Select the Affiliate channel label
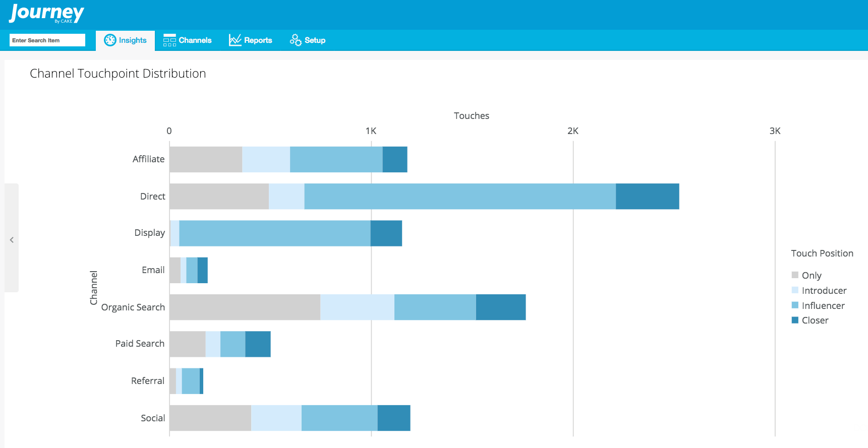Image resolution: width=868 pixels, height=448 pixels. (148, 159)
